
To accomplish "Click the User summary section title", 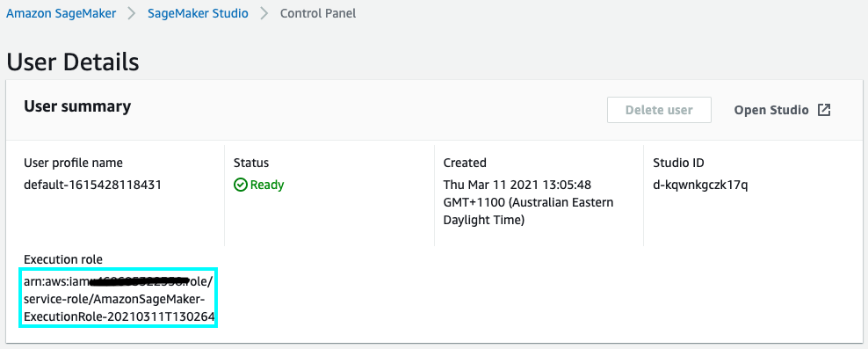I will pyautogui.click(x=77, y=106).
